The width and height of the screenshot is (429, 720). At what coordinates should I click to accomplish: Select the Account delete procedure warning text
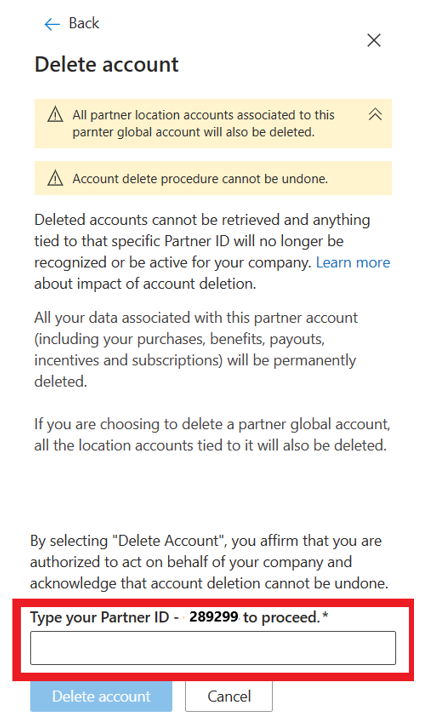[200, 178]
